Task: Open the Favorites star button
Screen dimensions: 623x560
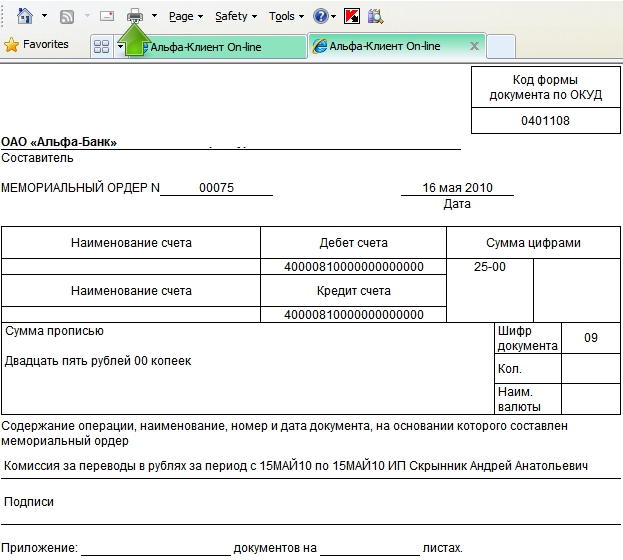Action: 36,44
